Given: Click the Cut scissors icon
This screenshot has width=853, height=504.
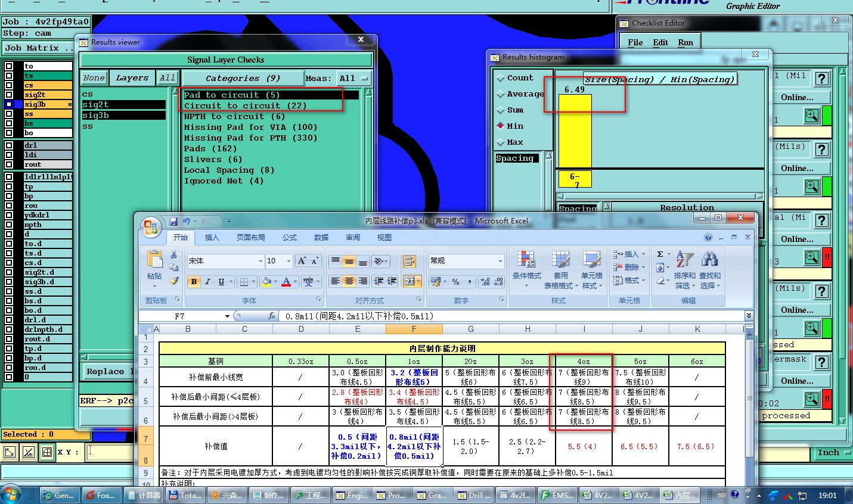Looking at the screenshot, I should tap(174, 254).
